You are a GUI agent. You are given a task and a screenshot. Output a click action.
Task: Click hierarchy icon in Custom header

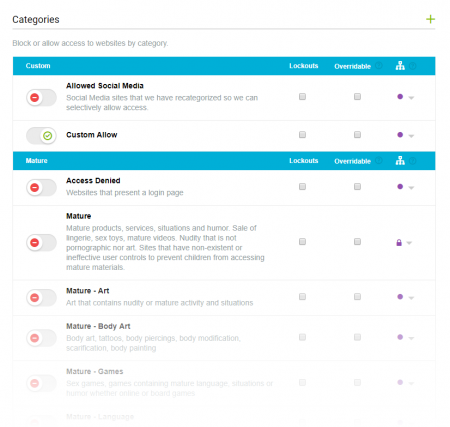pyautogui.click(x=400, y=66)
